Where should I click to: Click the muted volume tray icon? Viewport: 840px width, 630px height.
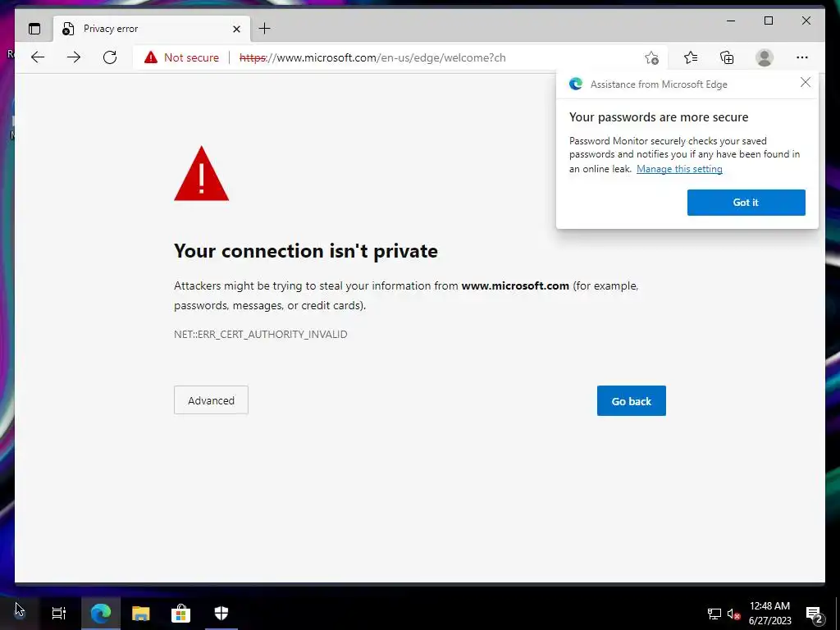coord(733,614)
